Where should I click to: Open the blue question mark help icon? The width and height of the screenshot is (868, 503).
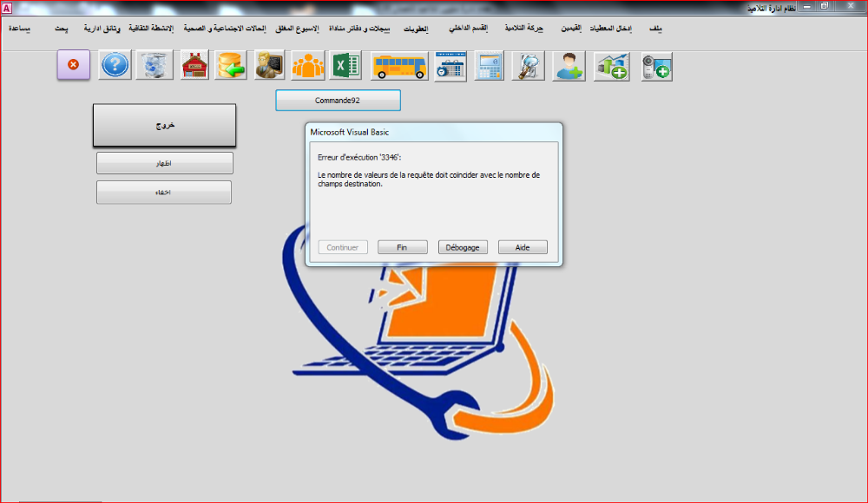click(x=115, y=65)
